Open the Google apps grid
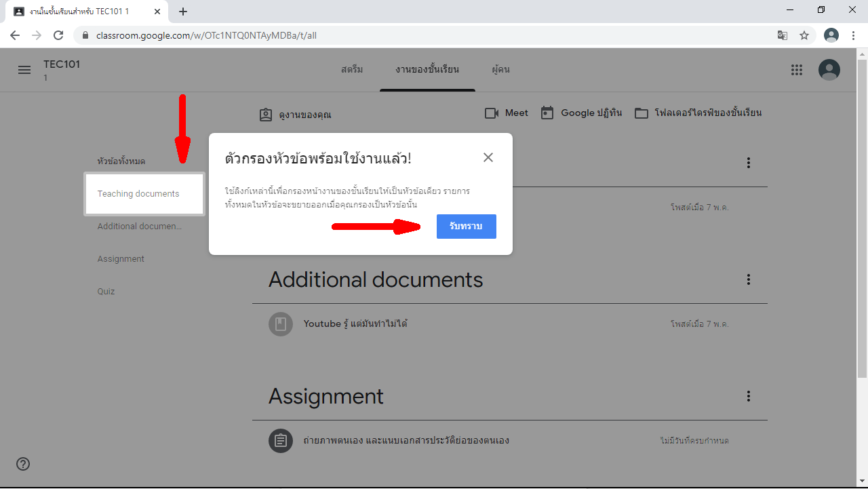Viewport: 868px width, 489px height. click(797, 70)
